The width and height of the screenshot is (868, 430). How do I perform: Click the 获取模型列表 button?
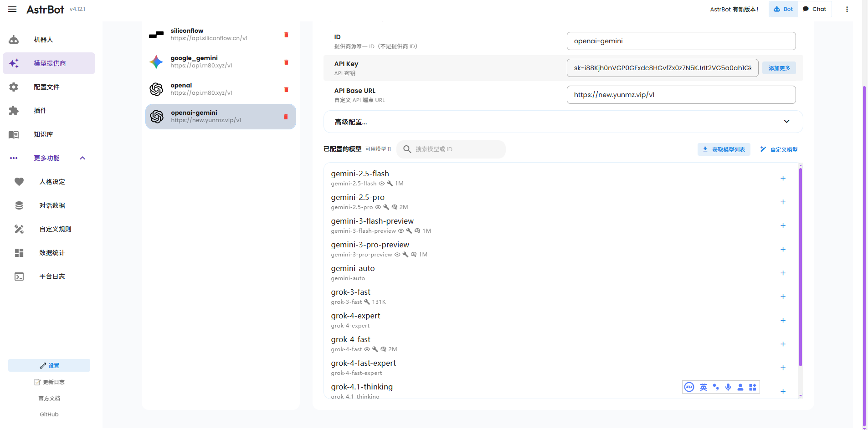724,149
